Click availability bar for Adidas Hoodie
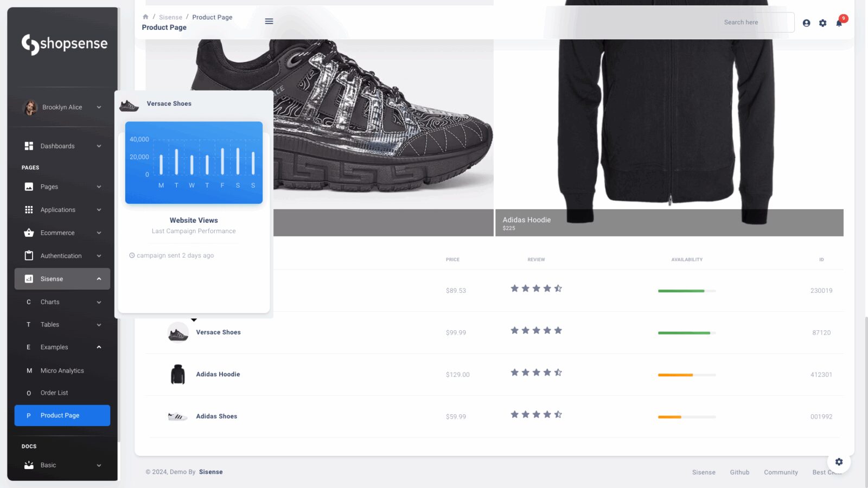This screenshot has height=488, width=868. pos(687,375)
